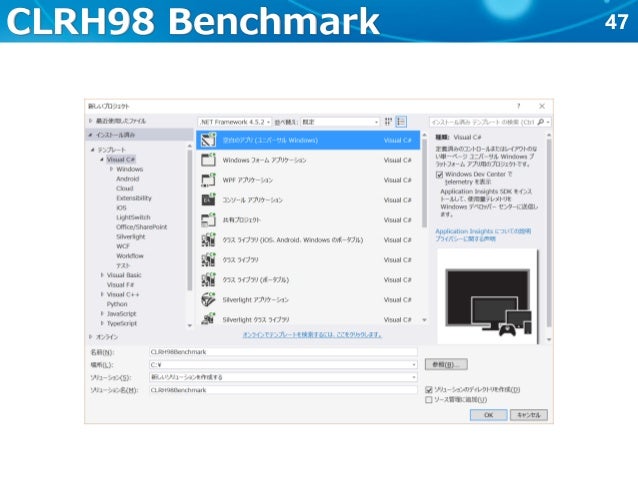Image resolution: width=638 pixels, height=479 pixels.
Task: Select WCF in the template tree
Action: (x=123, y=246)
